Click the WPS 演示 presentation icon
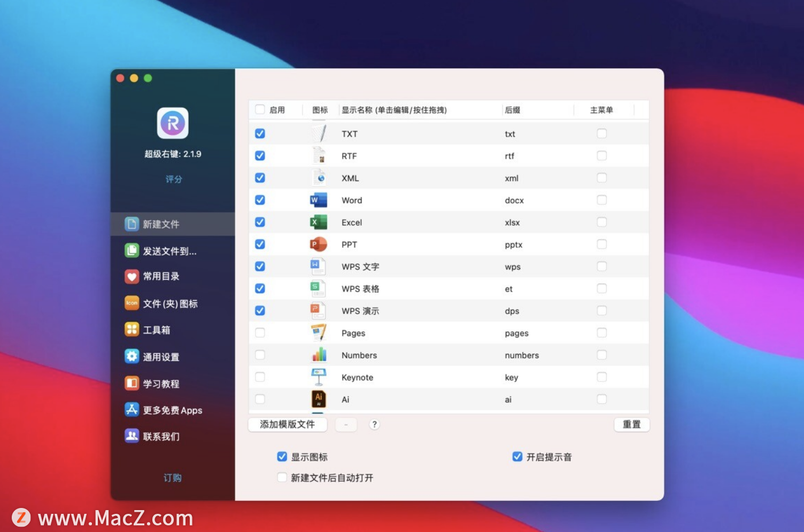The image size is (804, 532). coord(319,310)
